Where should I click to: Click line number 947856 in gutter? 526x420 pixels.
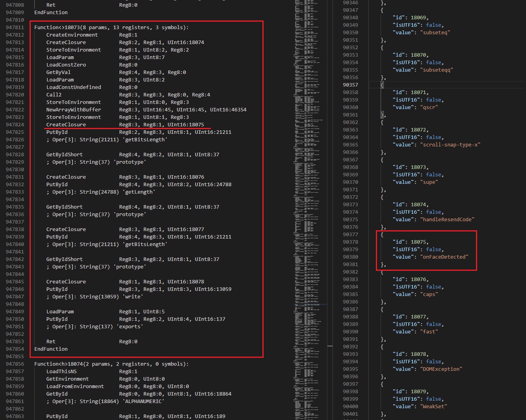[x=15, y=364]
